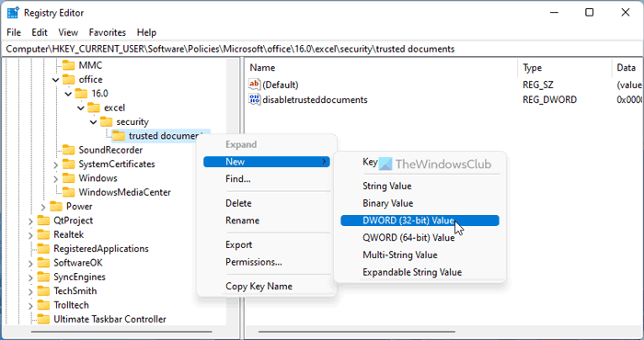Click the Power folder icon
The image size is (644, 340).
[x=56, y=206]
